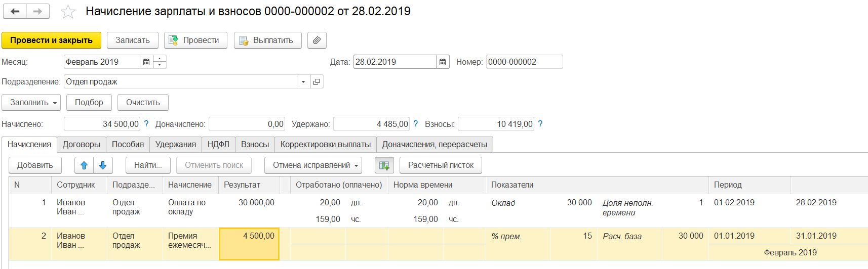This screenshot has width=868, height=269.
Task: Click Период column header
Action: (749, 185)
